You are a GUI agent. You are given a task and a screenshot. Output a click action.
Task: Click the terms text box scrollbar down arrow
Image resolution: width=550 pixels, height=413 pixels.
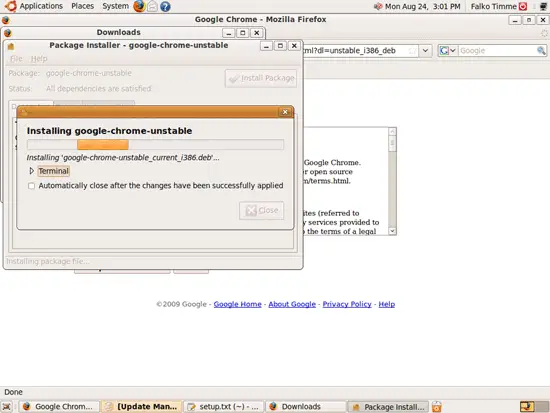[393, 231]
